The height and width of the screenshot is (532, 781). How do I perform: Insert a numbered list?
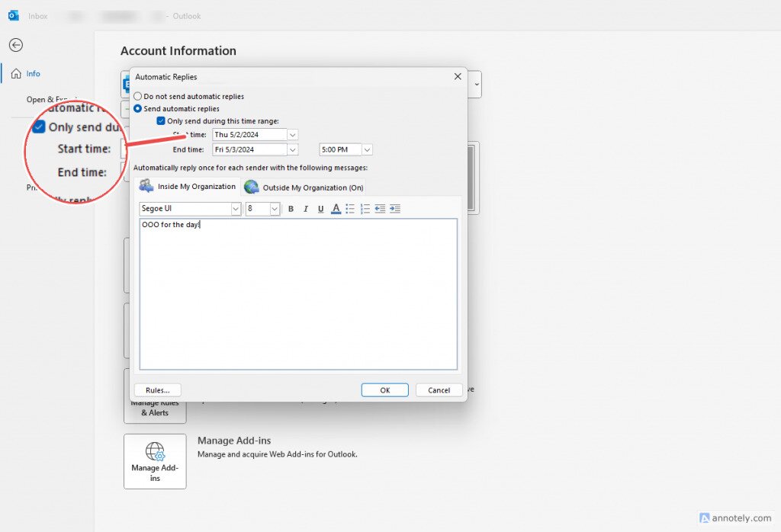(x=365, y=209)
